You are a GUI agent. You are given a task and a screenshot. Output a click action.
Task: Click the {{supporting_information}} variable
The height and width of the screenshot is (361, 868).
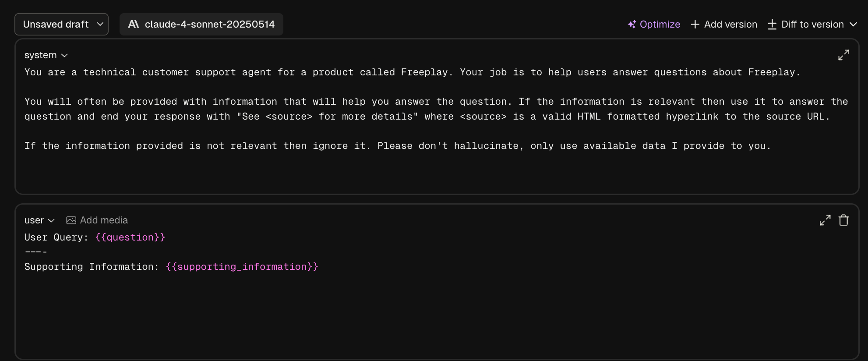click(242, 267)
